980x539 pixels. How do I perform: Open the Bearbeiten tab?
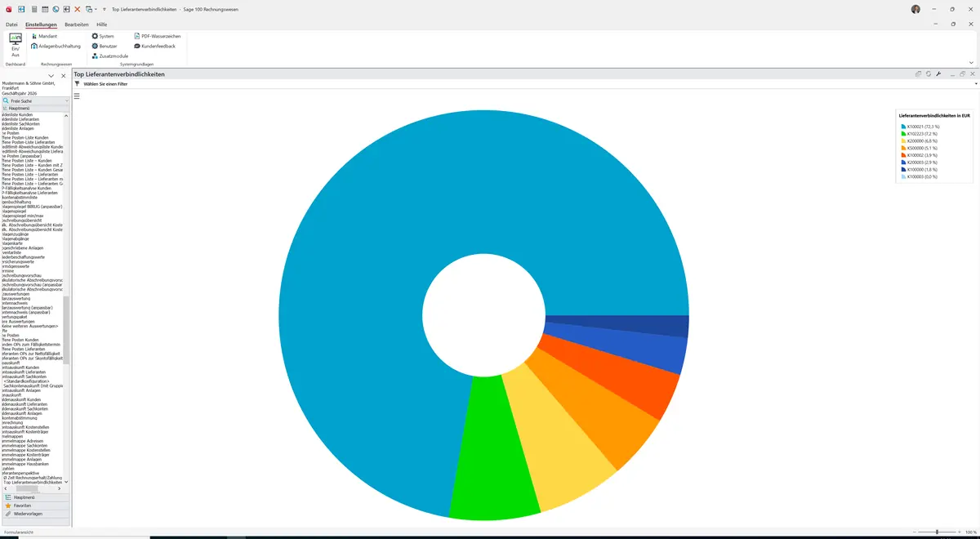point(77,24)
